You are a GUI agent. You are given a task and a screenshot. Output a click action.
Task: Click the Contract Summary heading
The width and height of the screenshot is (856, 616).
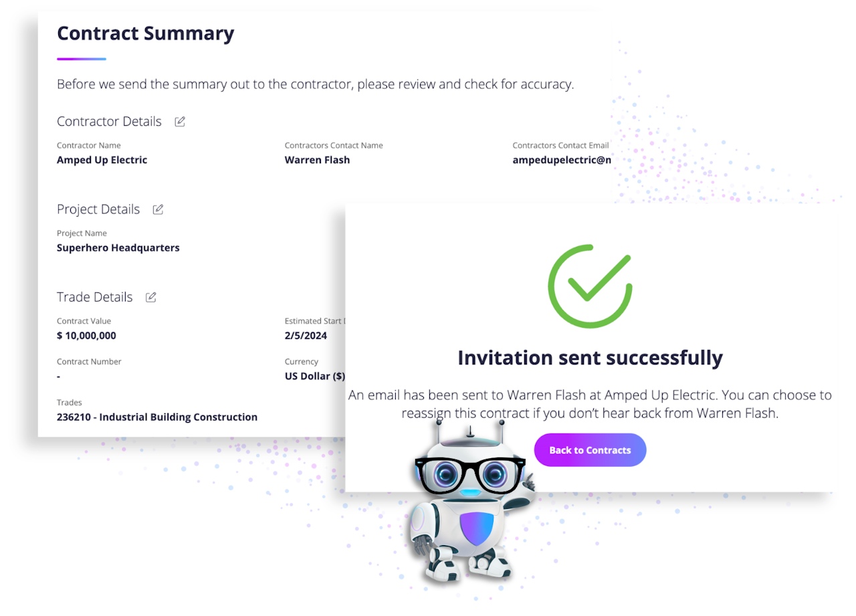[145, 33]
